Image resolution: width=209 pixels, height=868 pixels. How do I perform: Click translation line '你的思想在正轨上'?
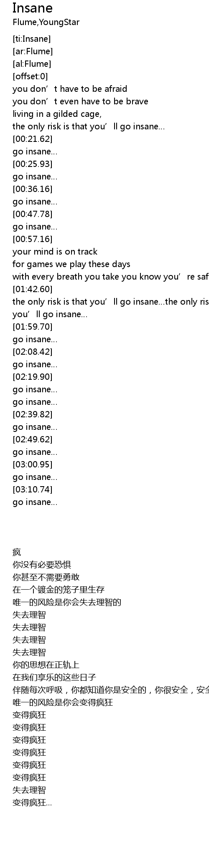[x=46, y=665]
